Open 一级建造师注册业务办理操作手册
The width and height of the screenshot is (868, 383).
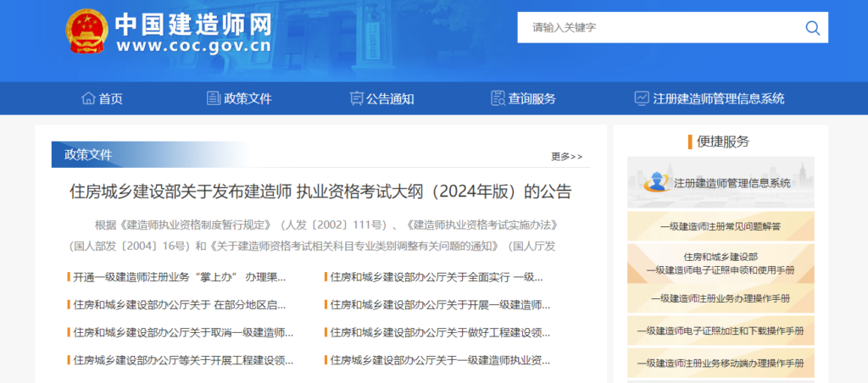click(x=721, y=298)
